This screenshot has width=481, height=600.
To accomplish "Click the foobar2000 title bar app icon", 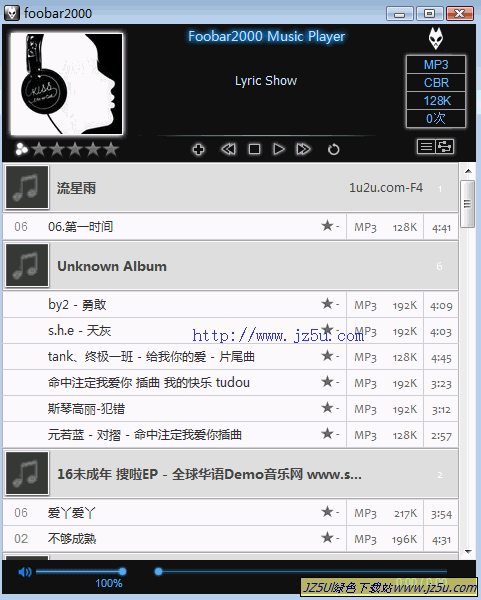I will (11, 13).
